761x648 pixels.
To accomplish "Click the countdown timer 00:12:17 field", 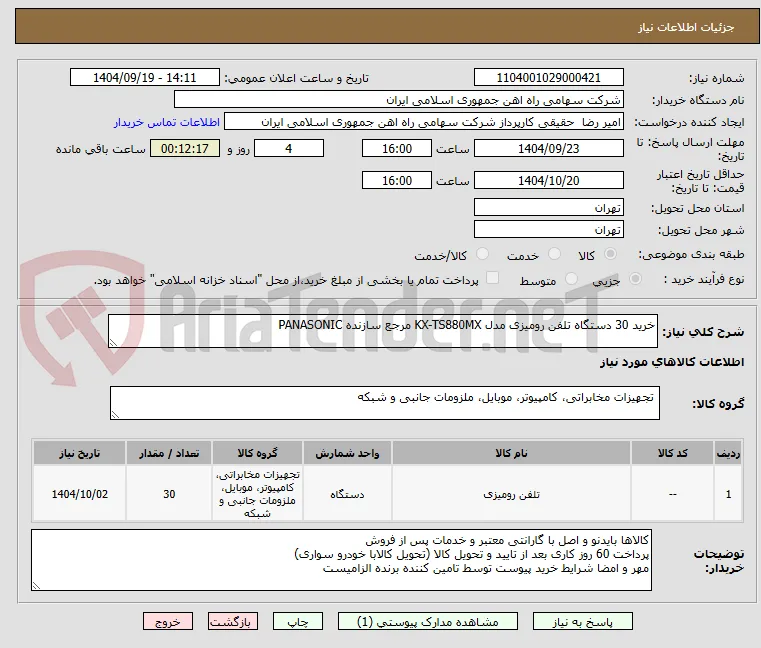I will pos(185,149).
